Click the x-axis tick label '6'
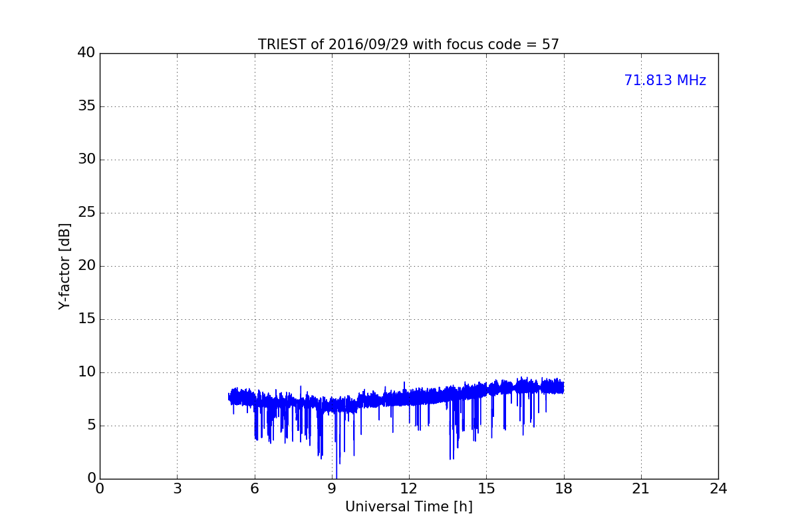Screen dimensions: 798x532 click(x=255, y=489)
